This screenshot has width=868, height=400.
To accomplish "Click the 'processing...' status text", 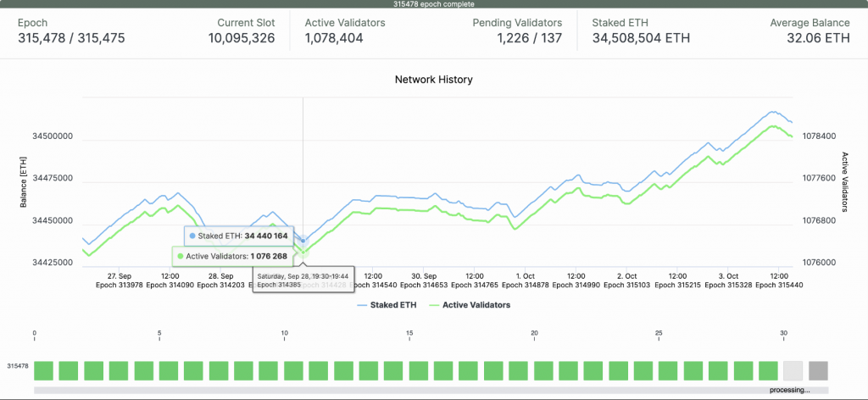I will click(x=789, y=390).
